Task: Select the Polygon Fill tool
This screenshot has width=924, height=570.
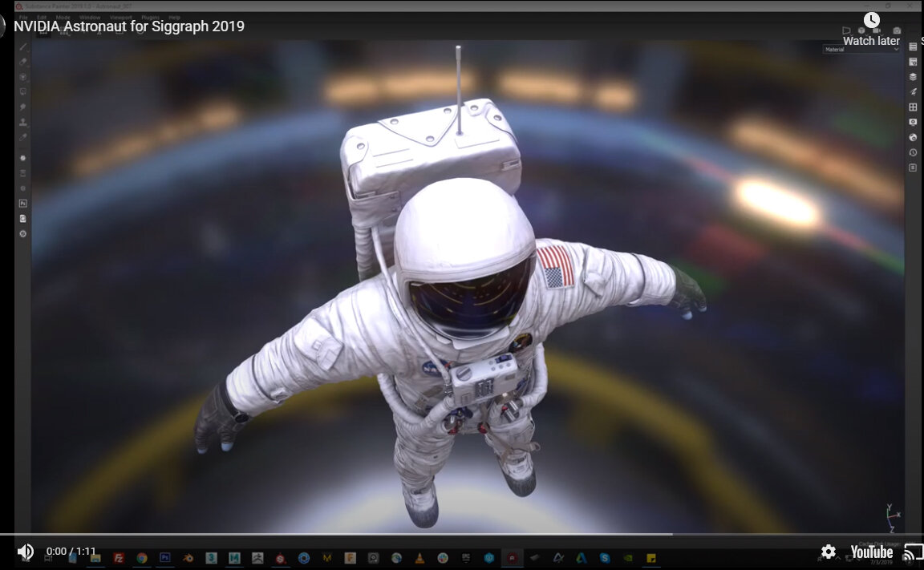Action: tap(23, 92)
